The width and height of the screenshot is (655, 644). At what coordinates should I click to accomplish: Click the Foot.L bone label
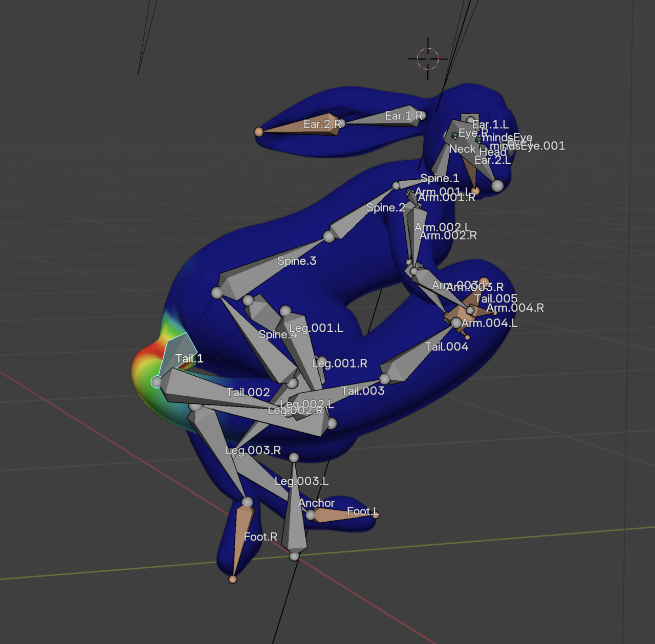363,511
